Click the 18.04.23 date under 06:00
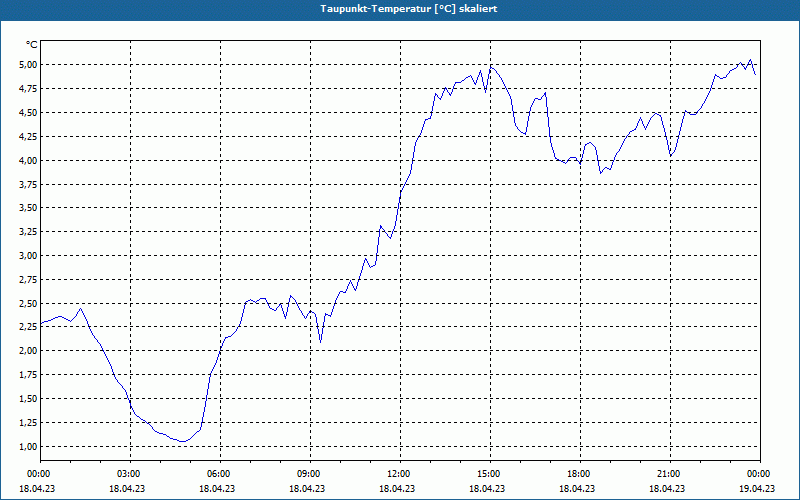The width and height of the screenshot is (800, 500). point(217,489)
